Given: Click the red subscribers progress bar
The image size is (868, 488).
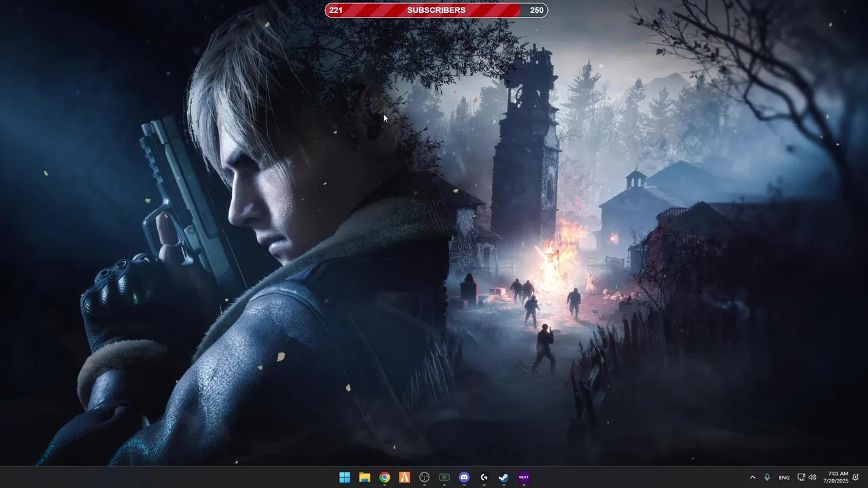Looking at the screenshot, I should click(x=436, y=10).
